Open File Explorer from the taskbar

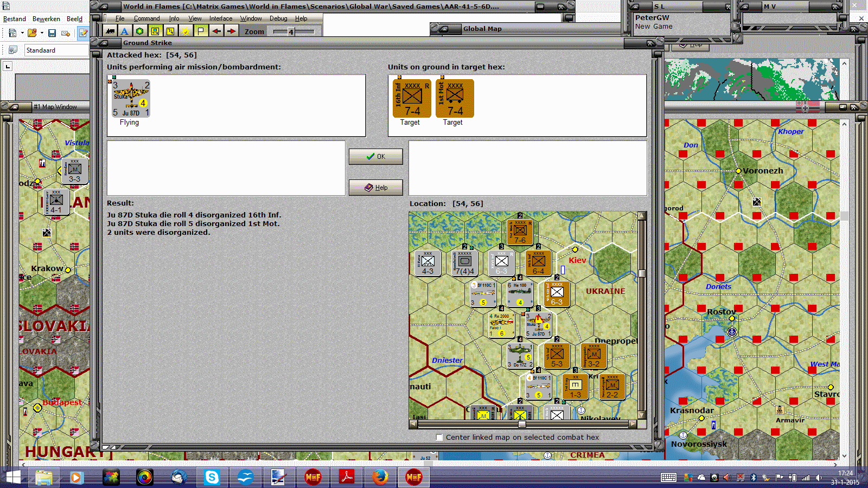tap(43, 477)
